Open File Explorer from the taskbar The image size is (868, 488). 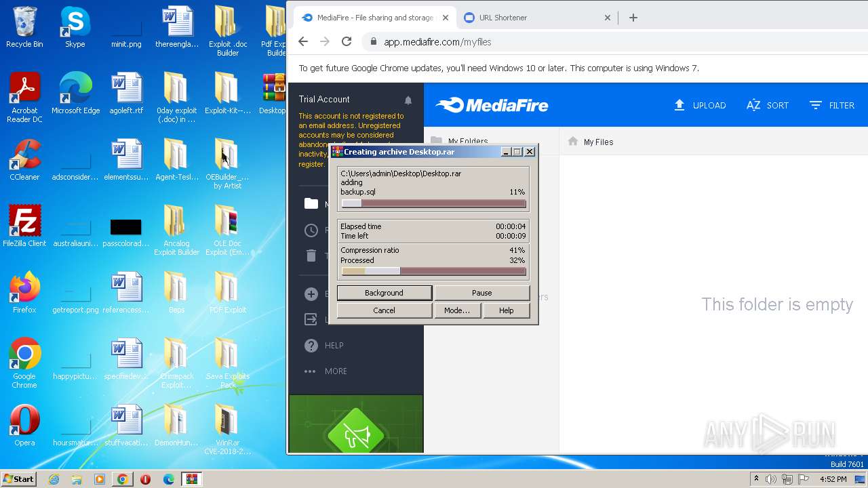[x=77, y=479]
